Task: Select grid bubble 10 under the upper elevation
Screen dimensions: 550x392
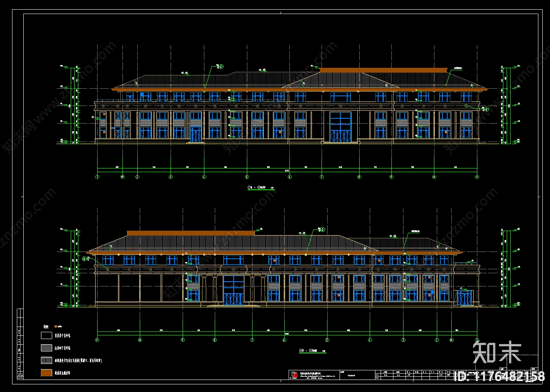Action: [x=434, y=177]
